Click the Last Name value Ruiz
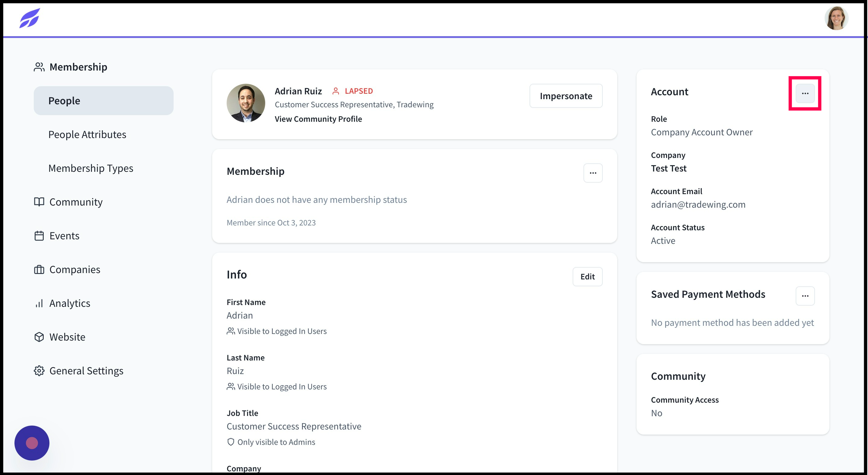Screen dimensions: 868x475 (235, 371)
